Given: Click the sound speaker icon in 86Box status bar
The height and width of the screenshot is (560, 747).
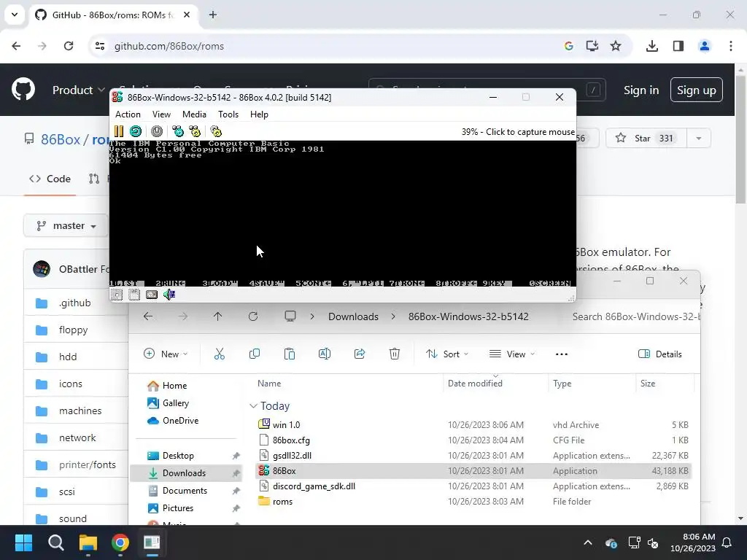Looking at the screenshot, I should (x=169, y=295).
